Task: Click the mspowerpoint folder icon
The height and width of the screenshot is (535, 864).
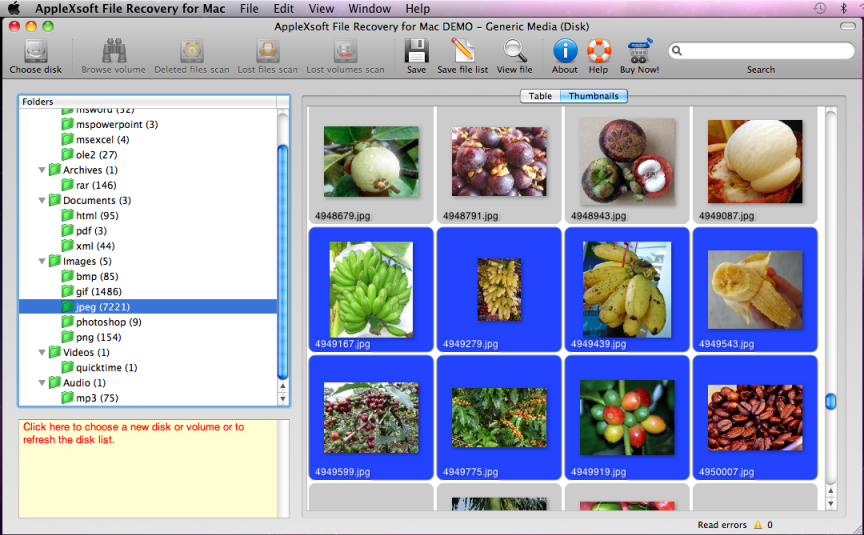Action: point(67,124)
